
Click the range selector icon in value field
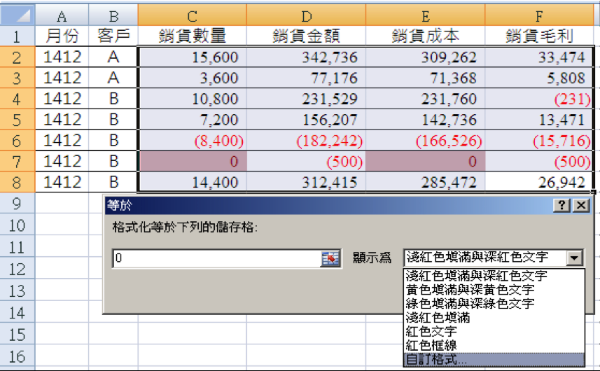pos(331,258)
